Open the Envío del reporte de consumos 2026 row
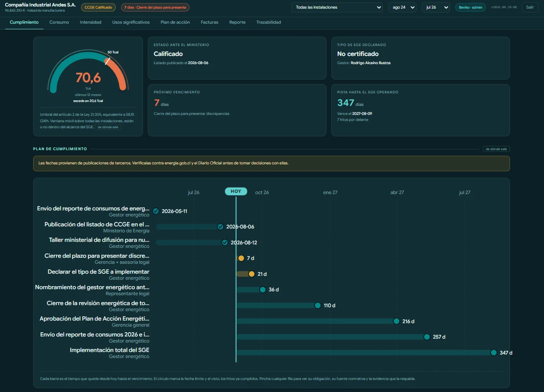Viewport: 544px width, 392px height. click(x=95, y=337)
